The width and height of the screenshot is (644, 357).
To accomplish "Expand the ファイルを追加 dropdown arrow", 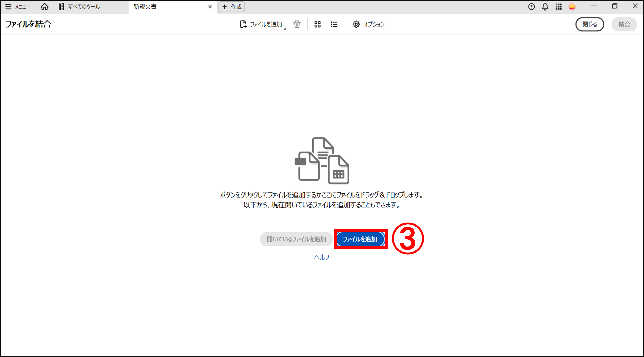I will [x=285, y=29].
